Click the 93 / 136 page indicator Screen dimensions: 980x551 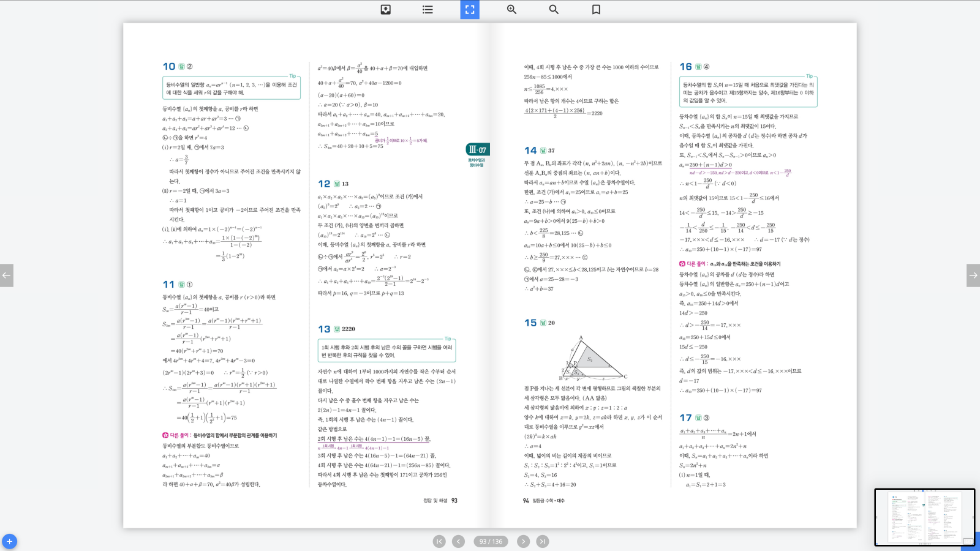coord(491,541)
